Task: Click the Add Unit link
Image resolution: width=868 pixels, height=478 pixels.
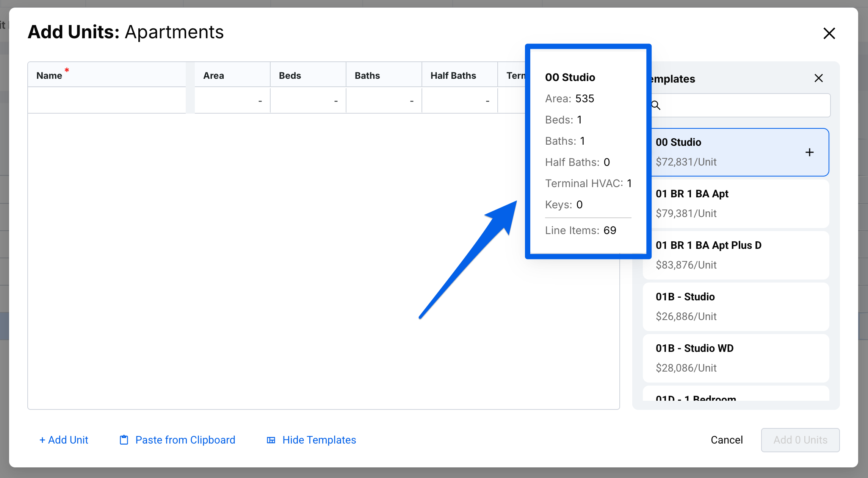Action: coord(64,440)
